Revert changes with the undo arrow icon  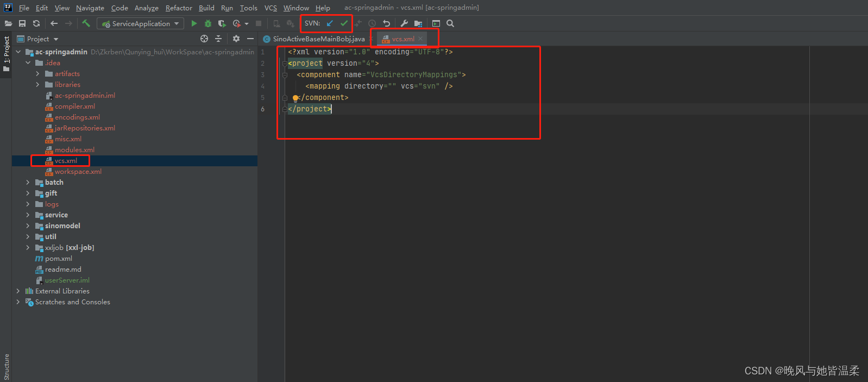[x=386, y=23]
